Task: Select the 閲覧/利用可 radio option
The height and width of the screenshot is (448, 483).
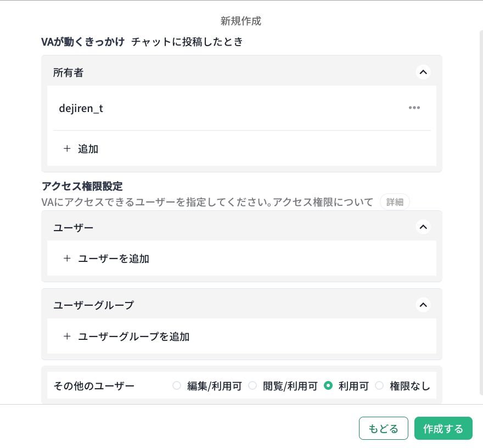Action: click(252, 385)
